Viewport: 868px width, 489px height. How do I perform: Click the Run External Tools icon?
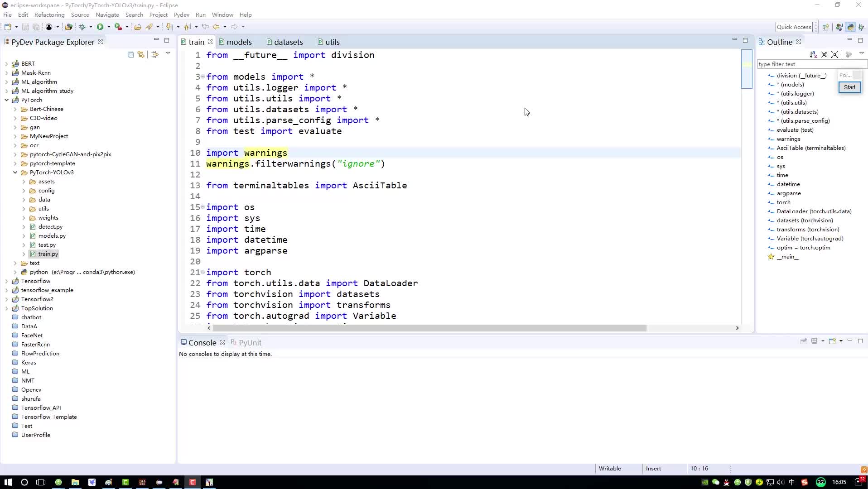point(118,27)
